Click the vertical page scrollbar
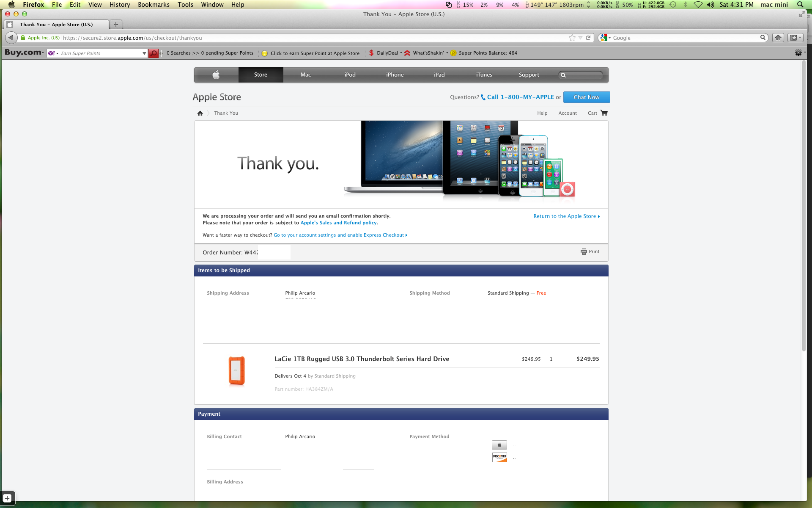Image resolution: width=812 pixels, height=508 pixels. click(804, 205)
